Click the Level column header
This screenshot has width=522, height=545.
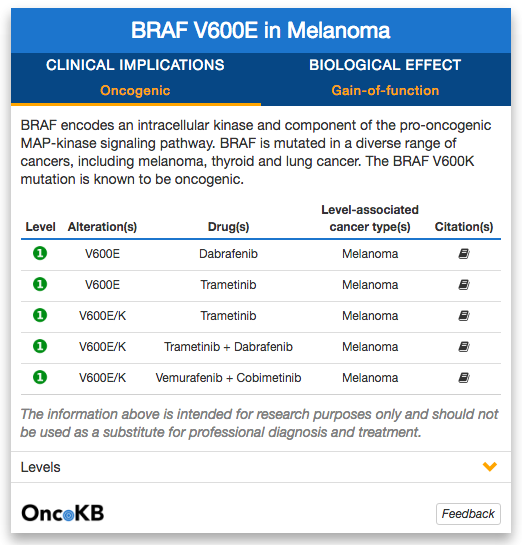click(x=40, y=227)
